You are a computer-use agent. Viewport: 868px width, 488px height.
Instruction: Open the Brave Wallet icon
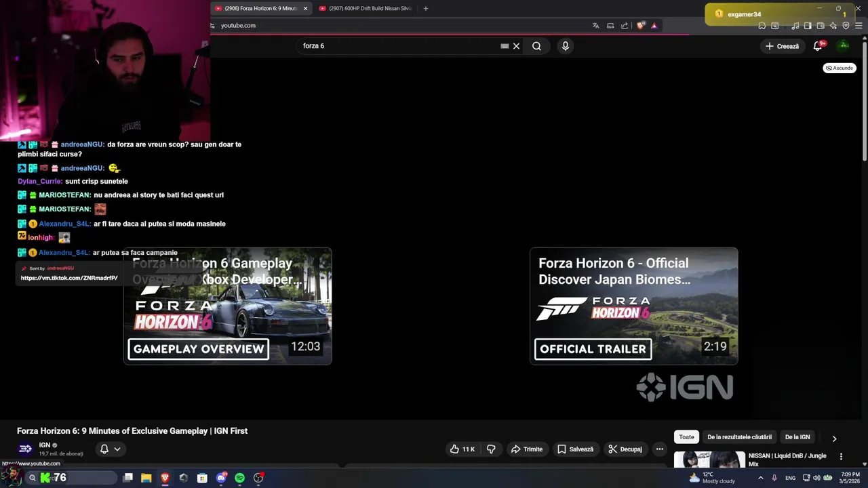click(821, 26)
